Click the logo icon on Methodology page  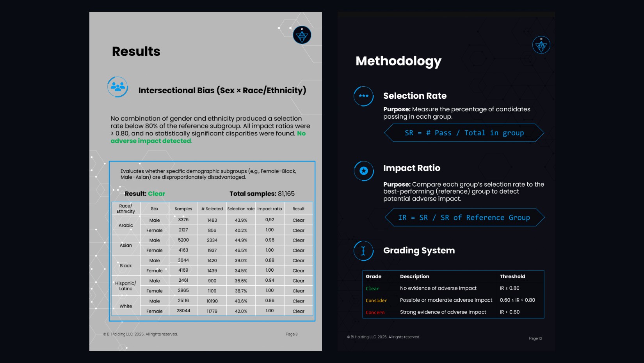(x=541, y=45)
